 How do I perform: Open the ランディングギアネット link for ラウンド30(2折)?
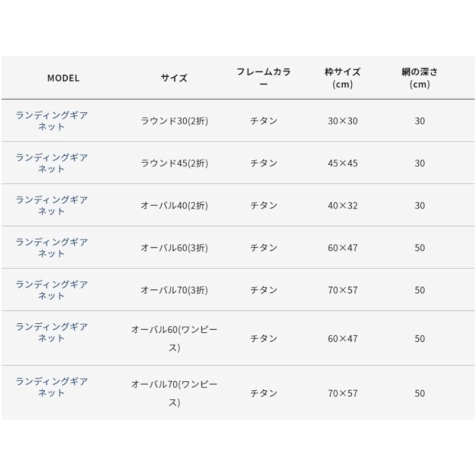tap(51, 120)
